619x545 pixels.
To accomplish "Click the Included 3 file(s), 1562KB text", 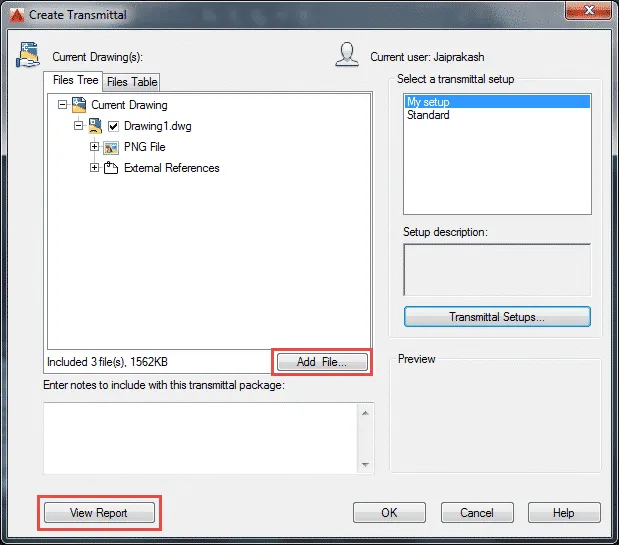I will pyautogui.click(x=107, y=362).
